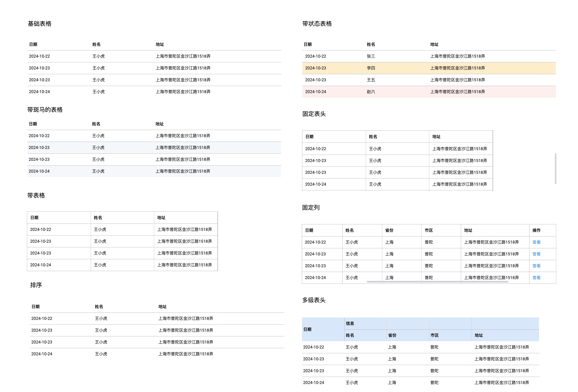Click 日期 header in 多级表头 table
The image size is (578, 392).
307,329
